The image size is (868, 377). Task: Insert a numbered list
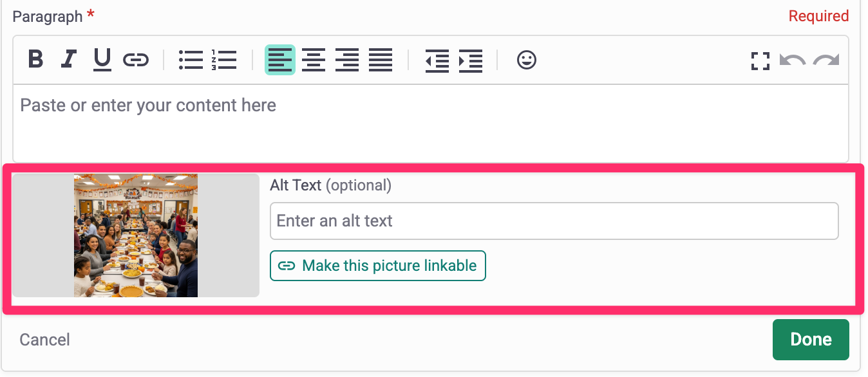coord(224,60)
